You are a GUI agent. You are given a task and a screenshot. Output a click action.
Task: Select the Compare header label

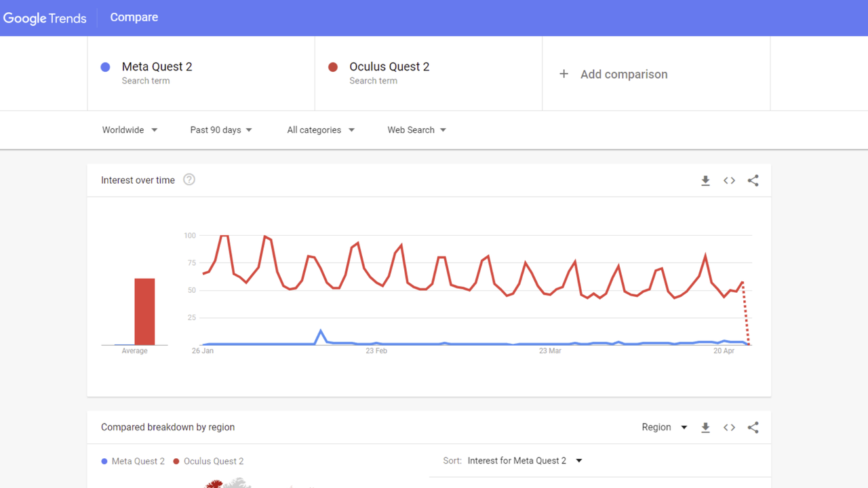tap(134, 18)
